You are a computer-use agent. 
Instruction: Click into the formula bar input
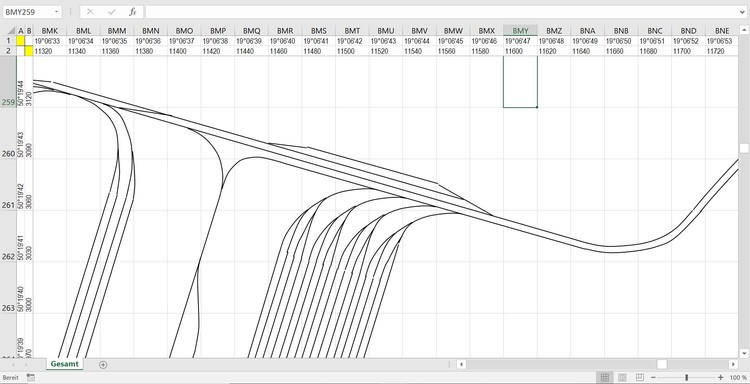tap(441, 12)
